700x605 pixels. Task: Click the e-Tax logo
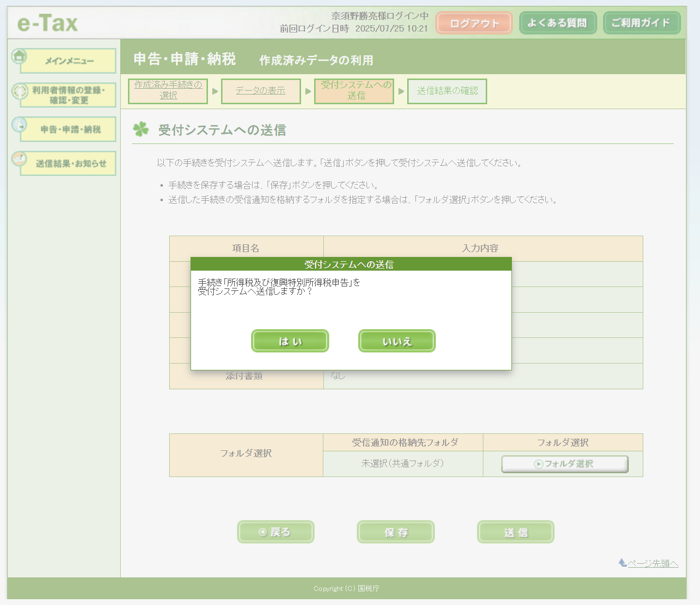click(48, 23)
